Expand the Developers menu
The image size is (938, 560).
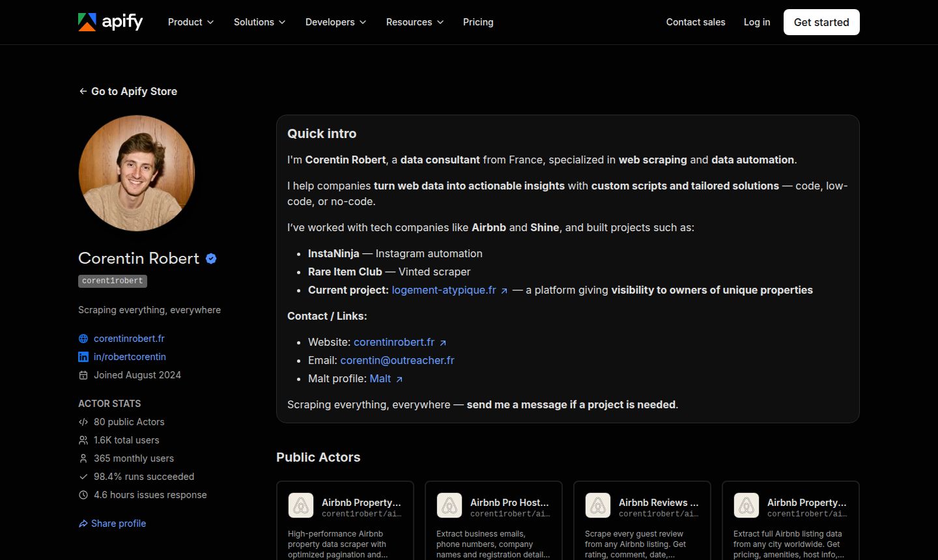click(336, 22)
